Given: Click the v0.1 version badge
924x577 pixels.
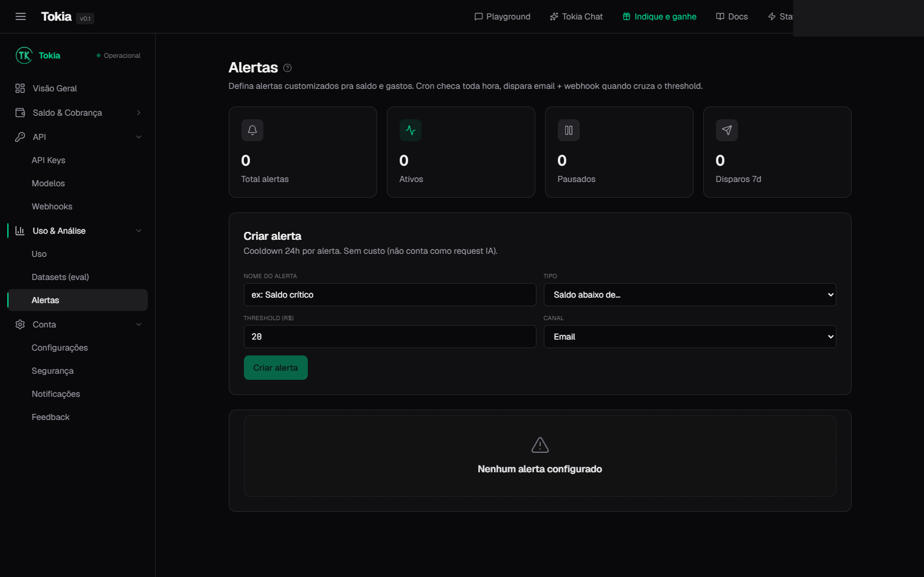Looking at the screenshot, I should (86, 18).
